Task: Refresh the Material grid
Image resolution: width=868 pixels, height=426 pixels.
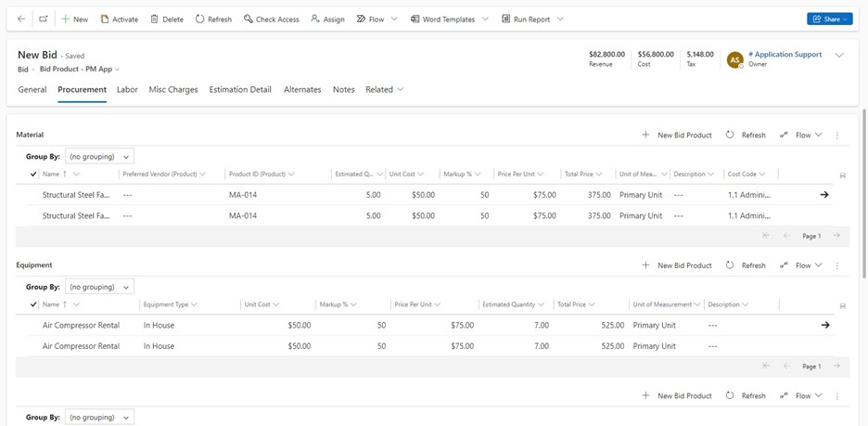Action: point(746,136)
